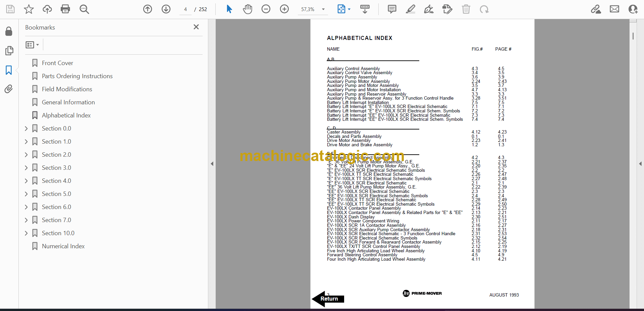This screenshot has height=311, width=644.
Task: Click Forward Steering Control Assembly entry
Action: [x=362, y=255]
